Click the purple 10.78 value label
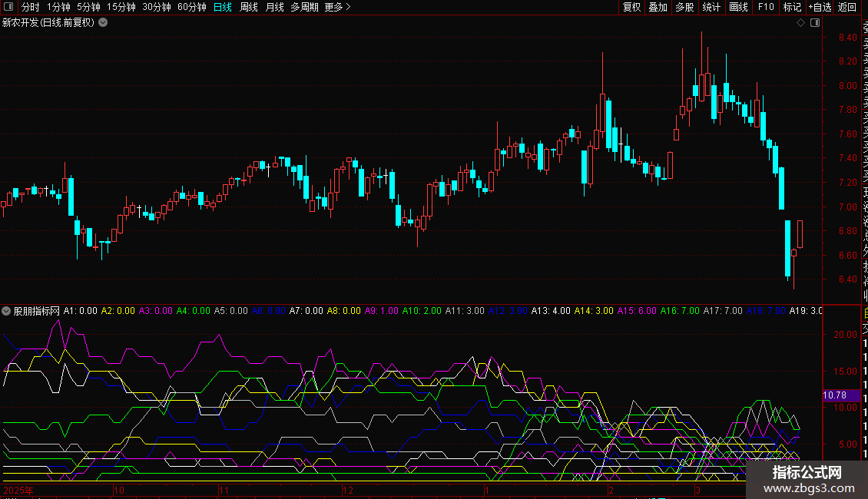 [x=834, y=395]
